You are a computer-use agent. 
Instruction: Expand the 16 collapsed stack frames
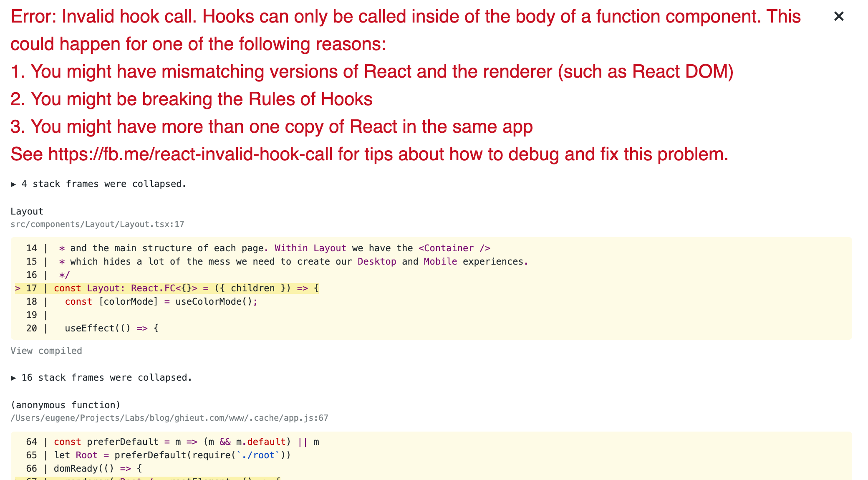point(101,378)
